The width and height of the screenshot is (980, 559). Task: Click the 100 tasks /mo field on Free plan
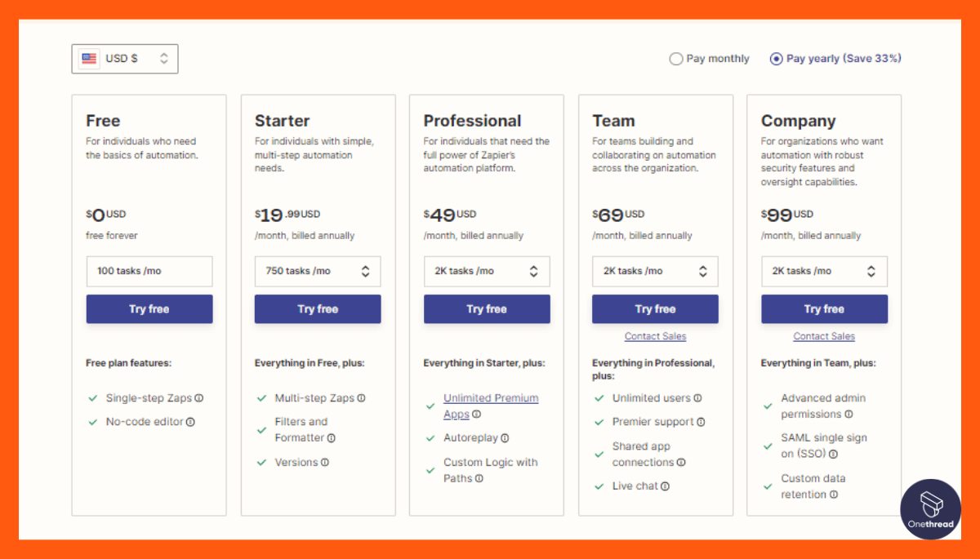[149, 271]
